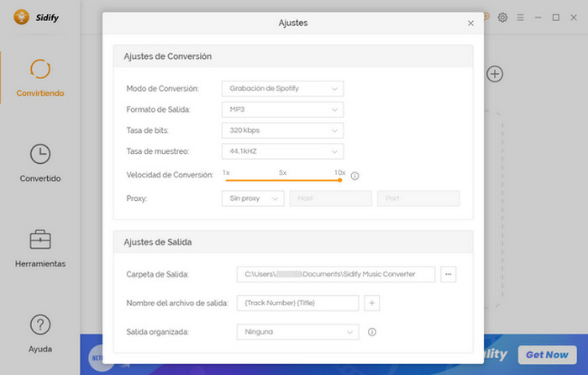
Task: Open the Herramientas toolbox icon
Action: point(40,240)
